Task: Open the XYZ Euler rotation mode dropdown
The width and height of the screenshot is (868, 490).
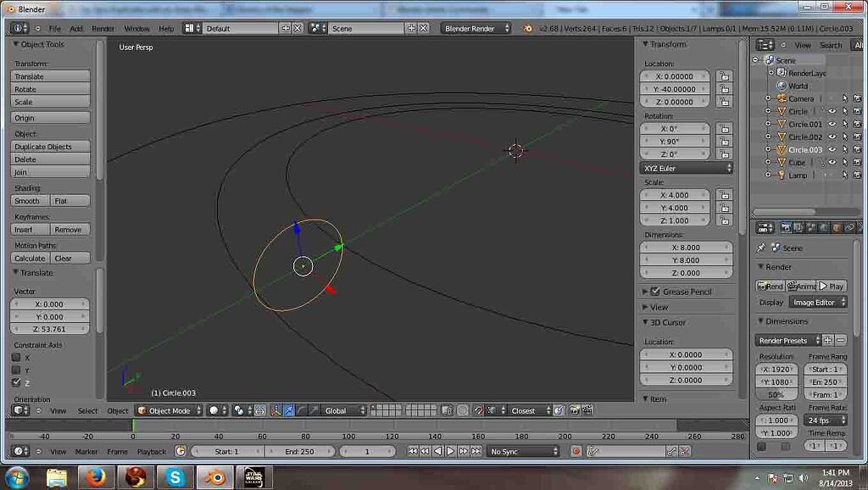Action: (686, 169)
